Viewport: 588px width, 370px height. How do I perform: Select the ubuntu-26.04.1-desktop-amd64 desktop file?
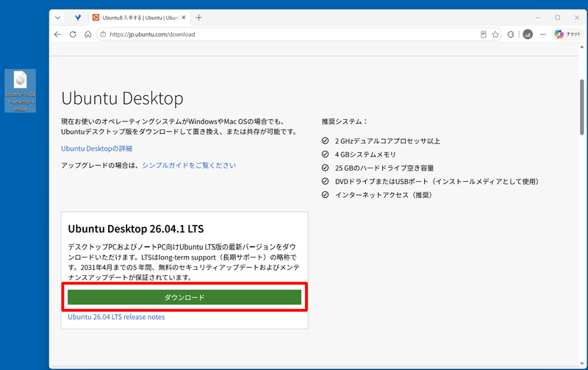21,90
